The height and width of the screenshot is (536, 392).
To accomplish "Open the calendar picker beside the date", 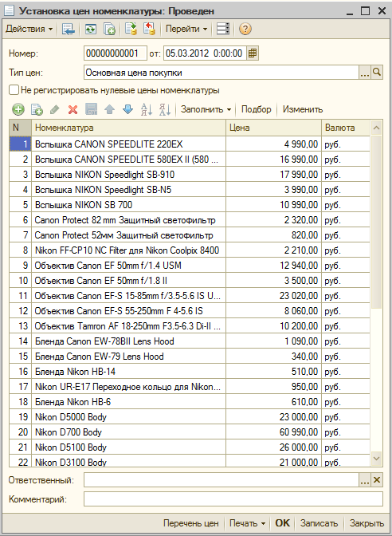I will [253, 53].
